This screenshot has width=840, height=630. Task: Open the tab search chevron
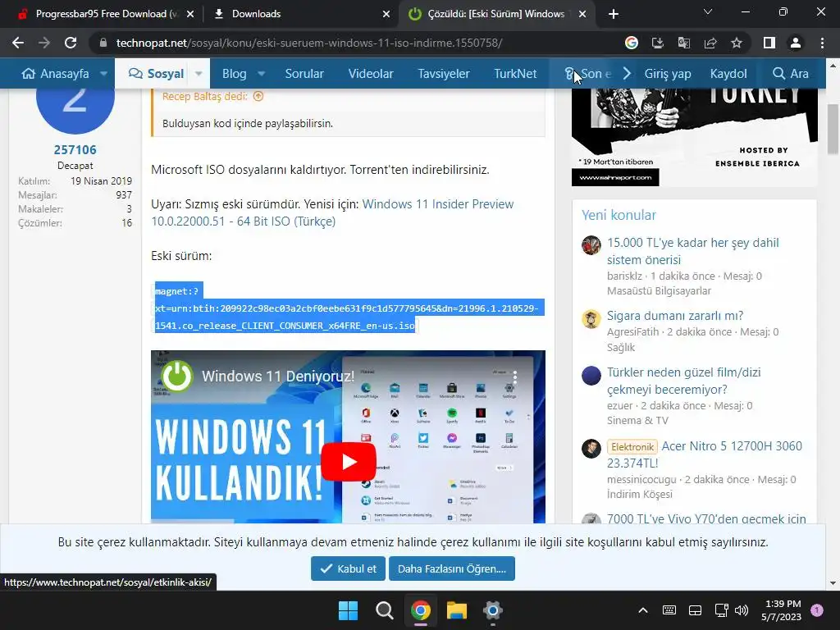click(x=708, y=11)
